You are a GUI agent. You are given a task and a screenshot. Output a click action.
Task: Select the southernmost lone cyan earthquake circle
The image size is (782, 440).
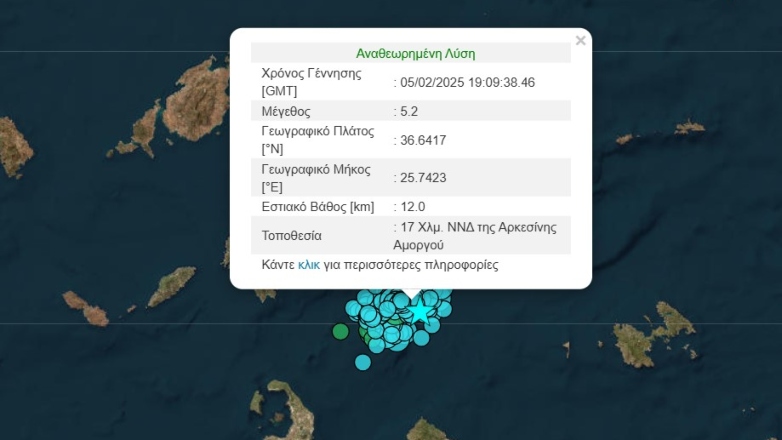click(363, 362)
